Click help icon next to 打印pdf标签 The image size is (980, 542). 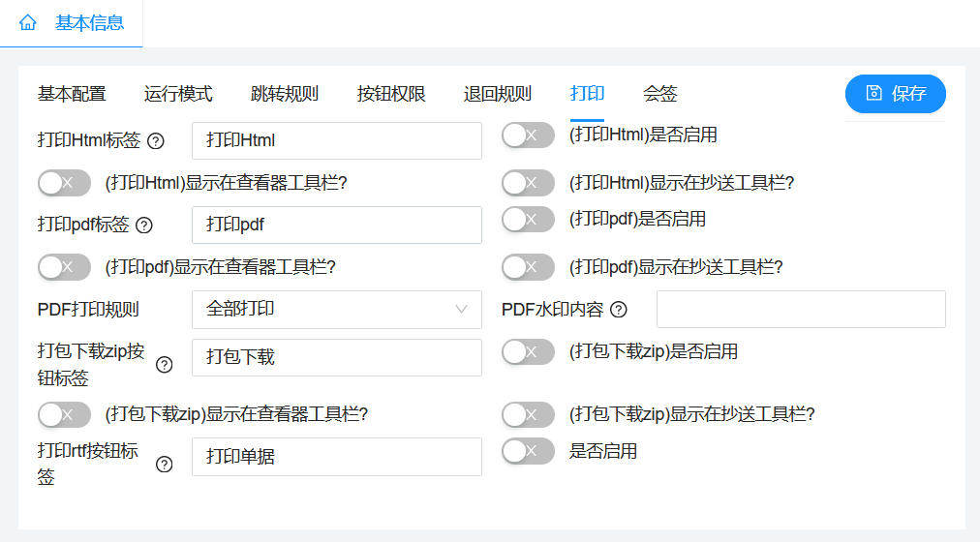click(144, 226)
